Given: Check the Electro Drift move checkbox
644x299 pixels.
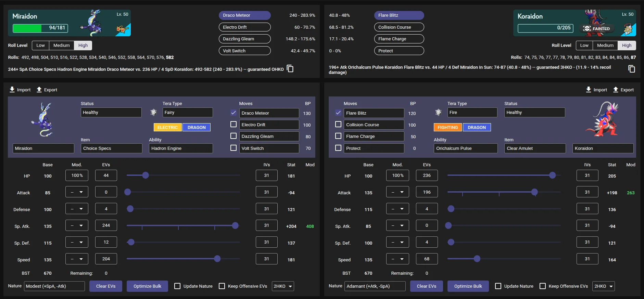Looking at the screenshot, I should (x=233, y=124).
